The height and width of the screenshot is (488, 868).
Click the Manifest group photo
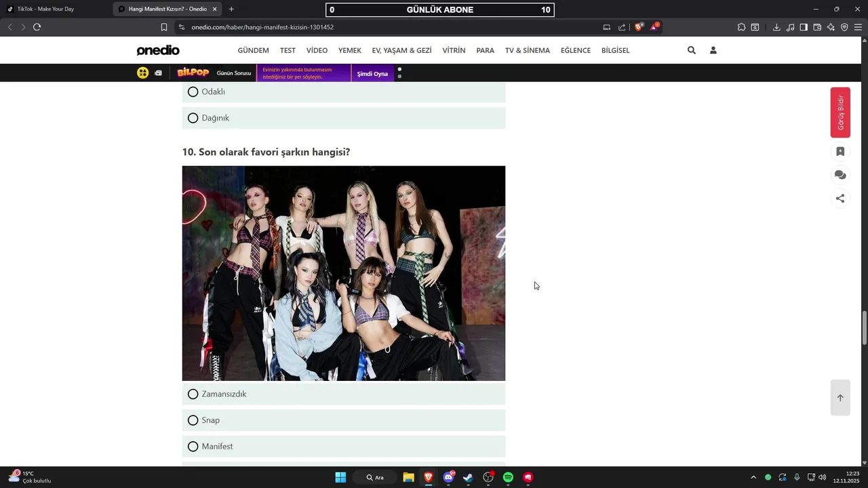(x=344, y=273)
